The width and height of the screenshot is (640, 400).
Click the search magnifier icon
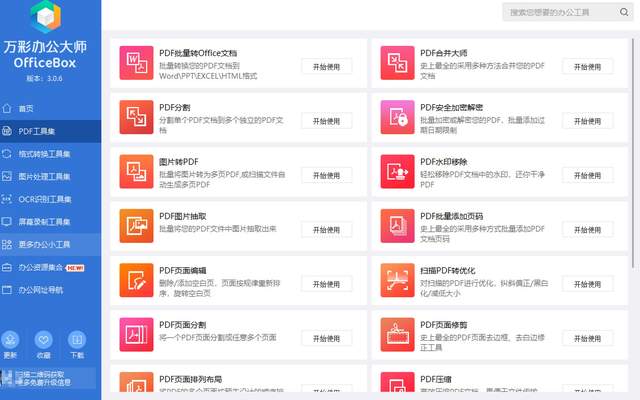624,12
